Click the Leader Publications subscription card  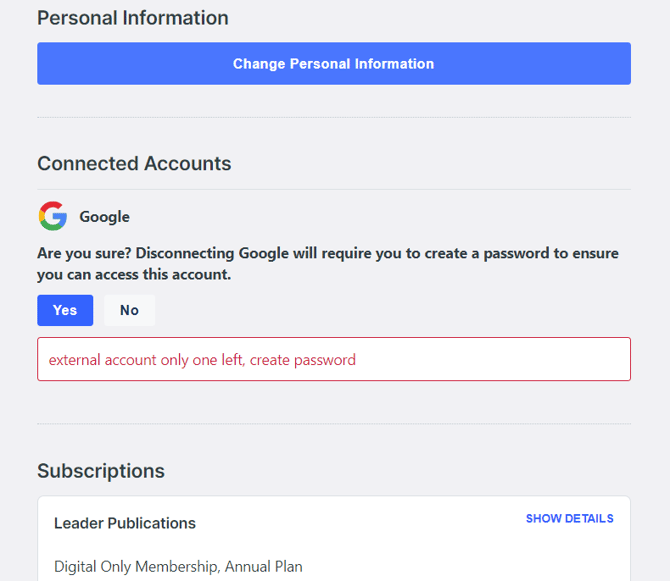click(x=334, y=538)
